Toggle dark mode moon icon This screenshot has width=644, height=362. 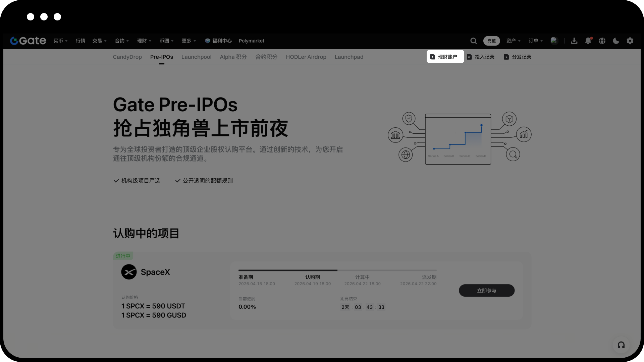tap(616, 41)
